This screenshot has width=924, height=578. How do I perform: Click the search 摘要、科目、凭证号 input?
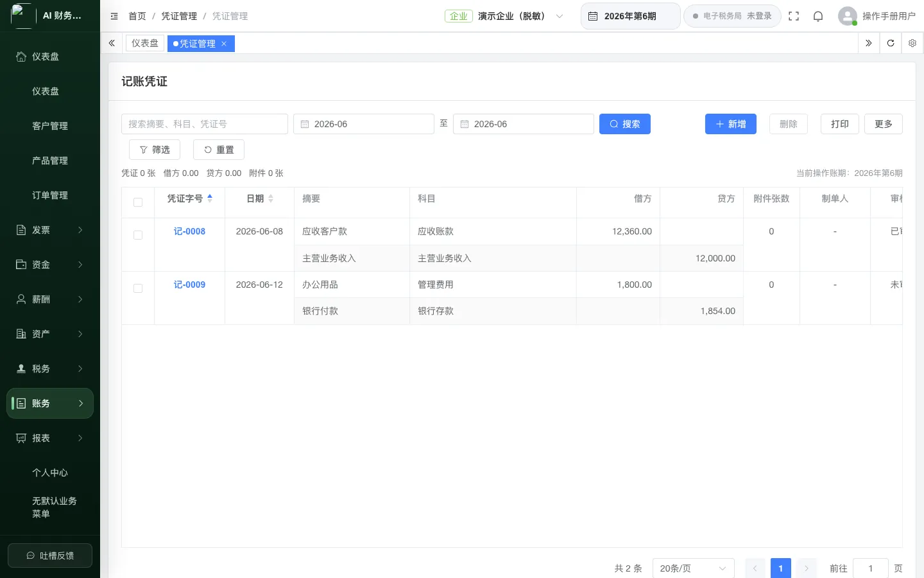(x=205, y=124)
